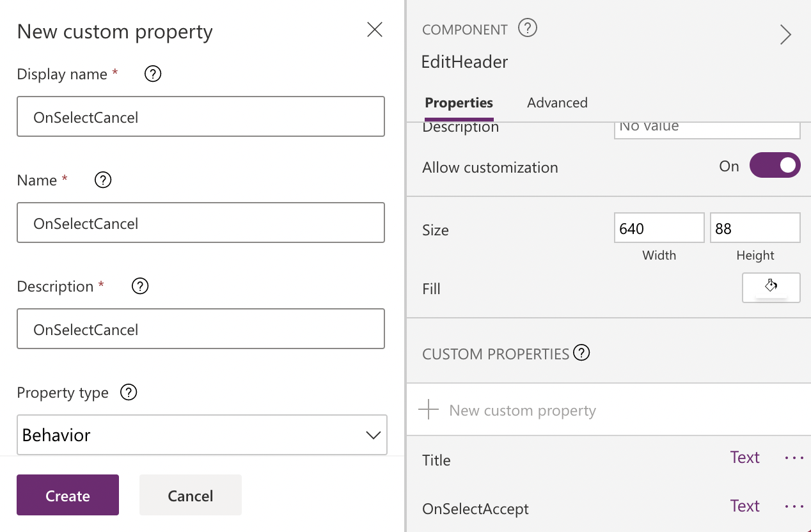The width and height of the screenshot is (811, 532).
Task: Collapse the component pane with chevron
Action: [785, 35]
